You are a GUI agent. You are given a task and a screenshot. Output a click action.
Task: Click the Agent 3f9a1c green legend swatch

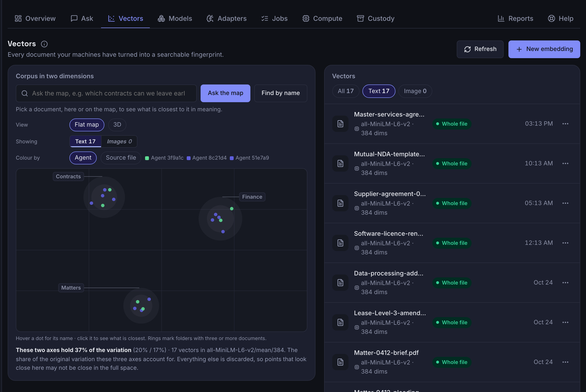point(147,158)
